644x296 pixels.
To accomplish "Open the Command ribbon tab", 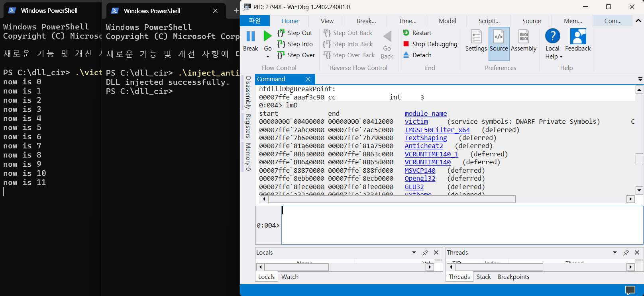I will coord(613,21).
